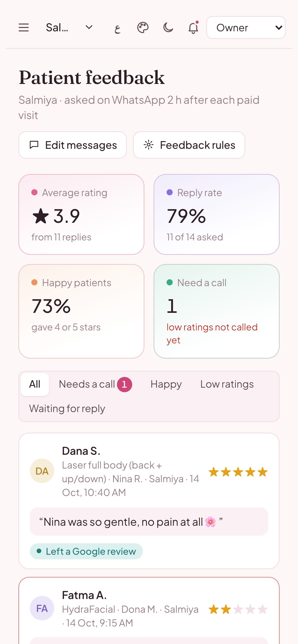Filter by Low ratings tab
The width and height of the screenshot is (298, 644).
point(227,384)
